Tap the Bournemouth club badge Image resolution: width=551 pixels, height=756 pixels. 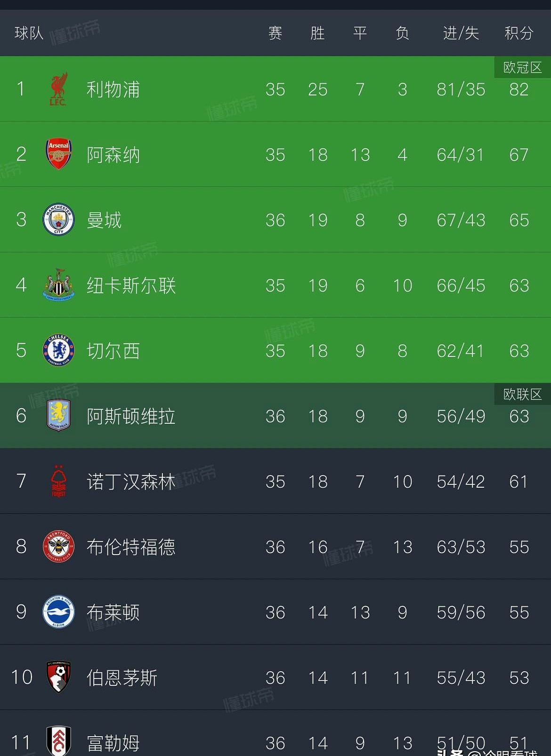[x=58, y=677]
